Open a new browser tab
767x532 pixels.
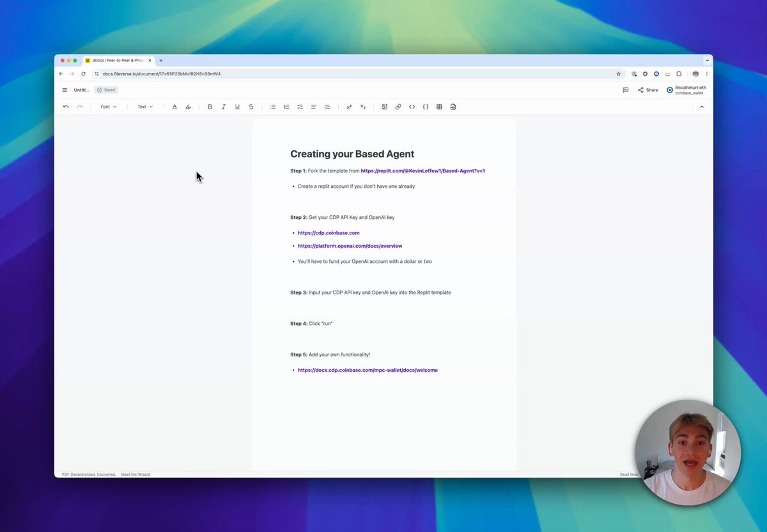(x=161, y=61)
